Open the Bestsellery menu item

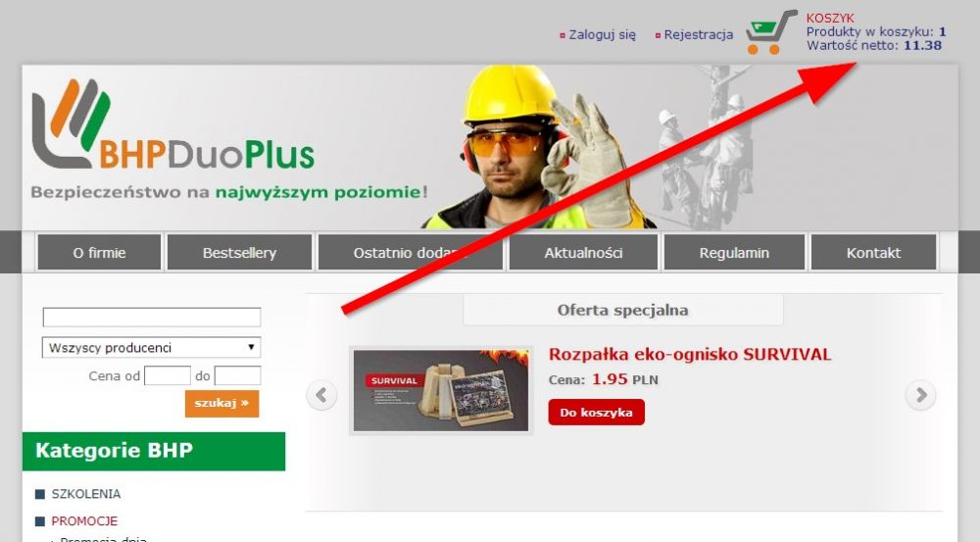[239, 253]
